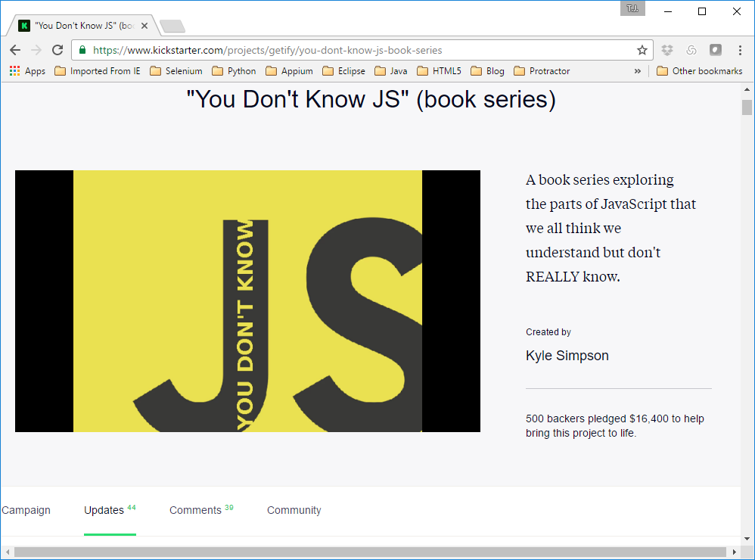Open the Apps shortcut on the bookmarks bar
The width and height of the screenshot is (755, 560).
(x=28, y=70)
